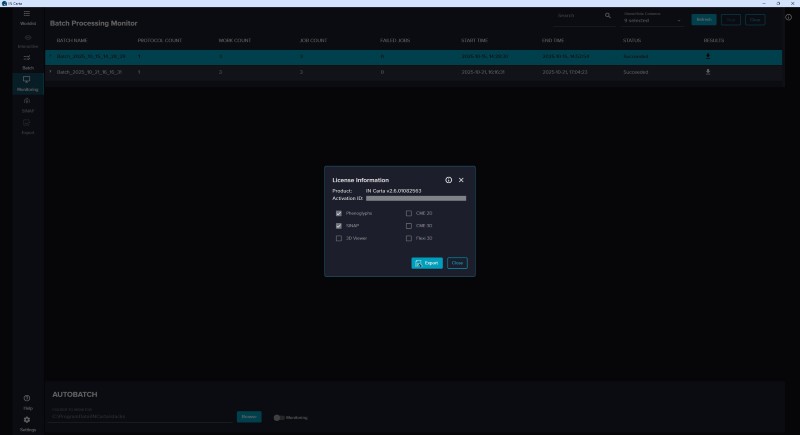800x435 pixels.
Task: Sort by FAILED JOBS column header
Action: coord(395,40)
